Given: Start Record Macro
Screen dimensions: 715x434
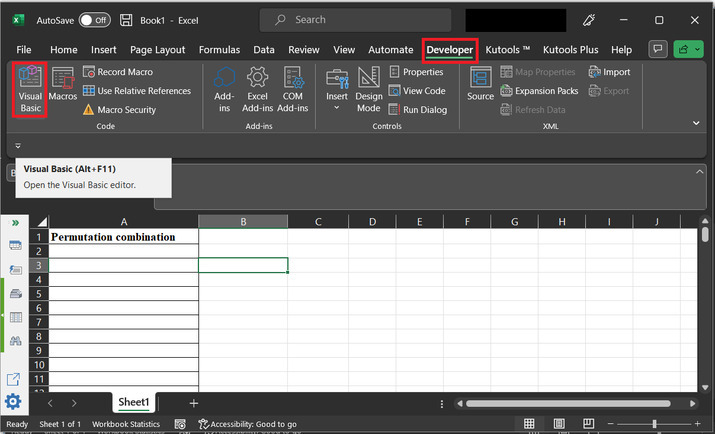Looking at the screenshot, I should pyautogui.click(x=118, y=72).
